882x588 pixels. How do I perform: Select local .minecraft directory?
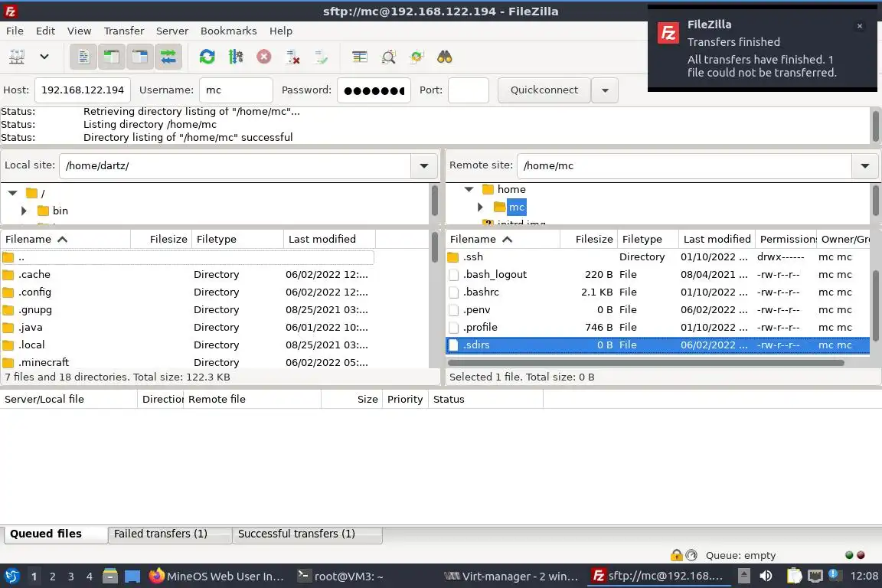pos(188,362)
